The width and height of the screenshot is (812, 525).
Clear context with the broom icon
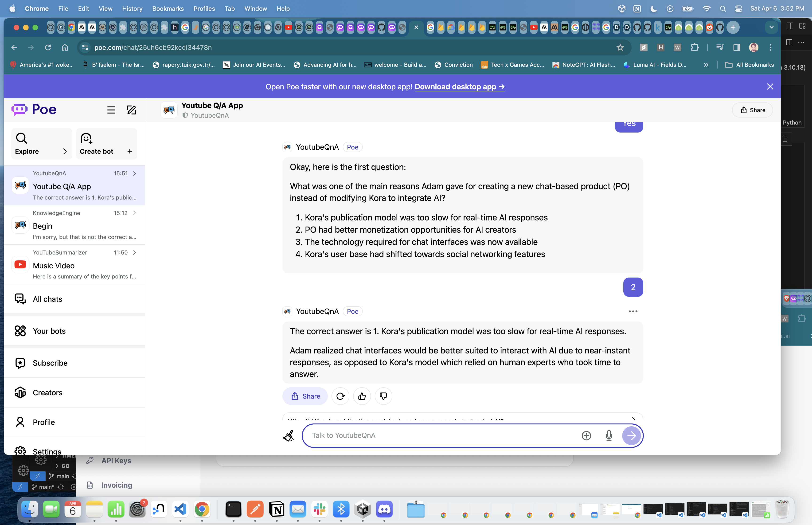tap(288, 435)
